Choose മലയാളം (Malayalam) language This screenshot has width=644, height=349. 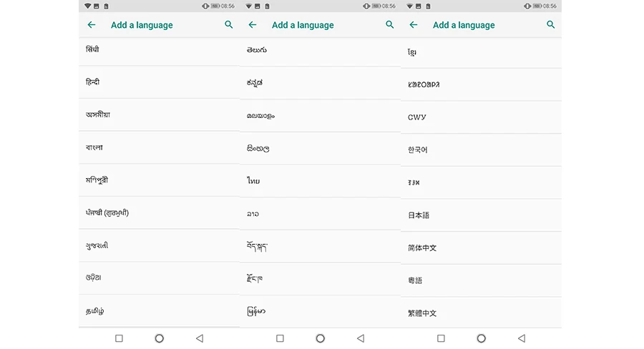(x=321, y=116)
